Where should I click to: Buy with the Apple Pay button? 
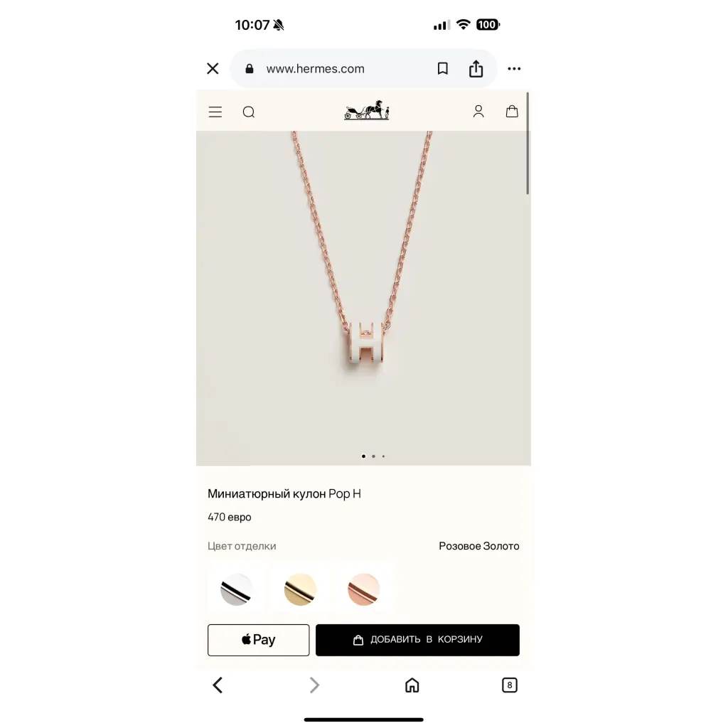(259, 640)
